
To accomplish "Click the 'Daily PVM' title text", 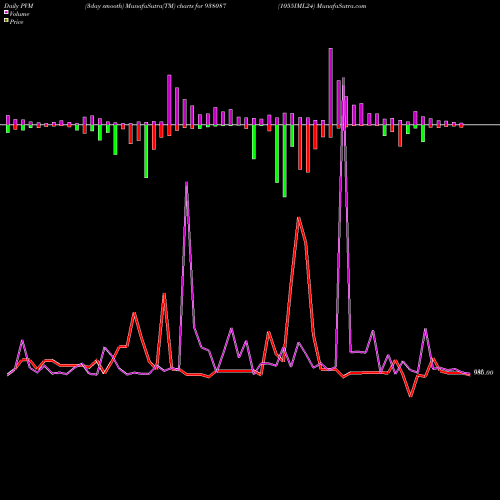I will [19, 6].
